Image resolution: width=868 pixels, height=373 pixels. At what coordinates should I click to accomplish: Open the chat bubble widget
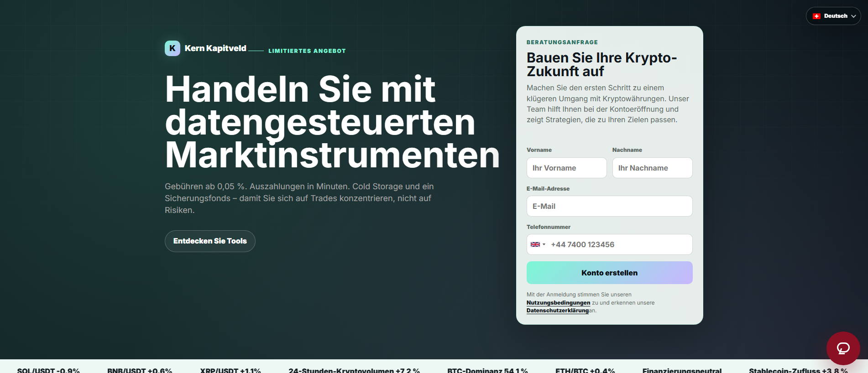click(x=843, y=348)
